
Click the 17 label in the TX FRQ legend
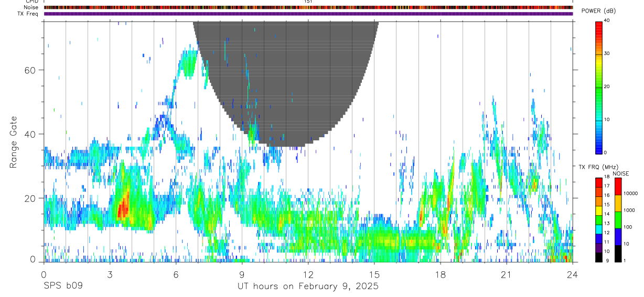coord(607,186)
